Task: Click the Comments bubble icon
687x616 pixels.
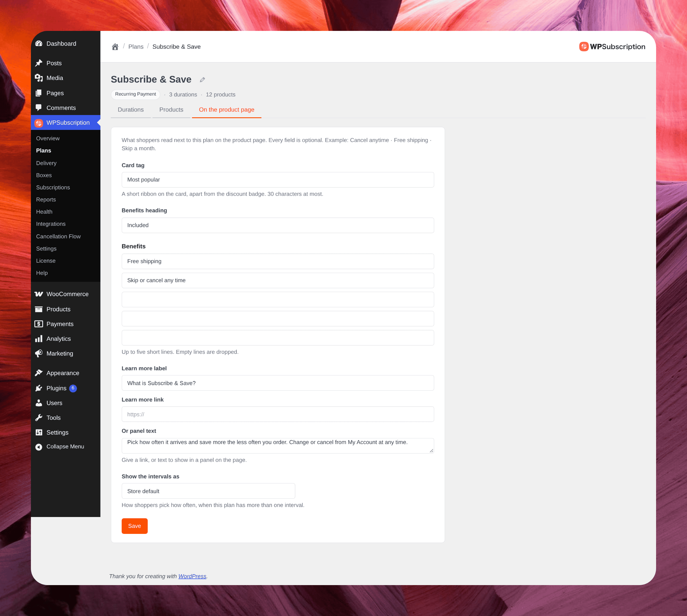Action: (39, 108)
